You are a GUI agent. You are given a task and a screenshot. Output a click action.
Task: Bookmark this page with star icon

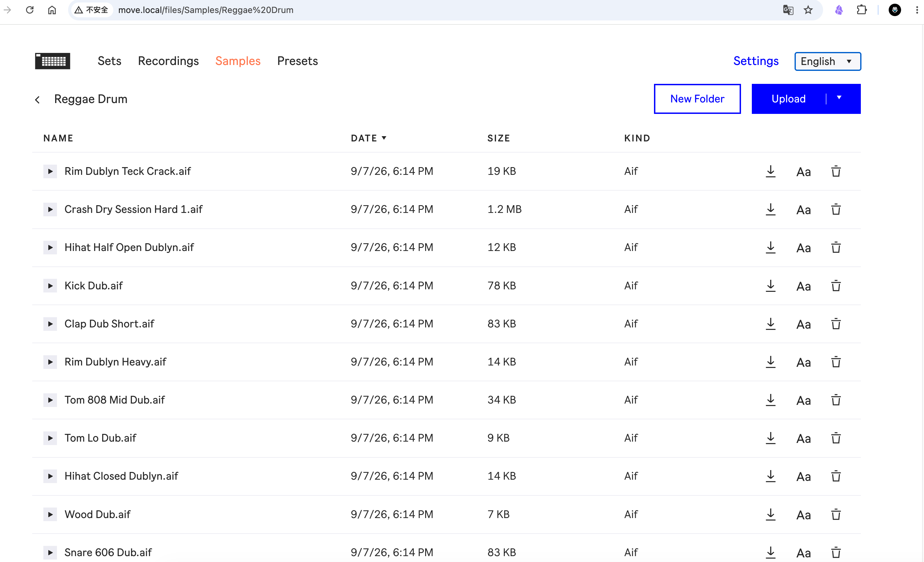click(808, 10)
